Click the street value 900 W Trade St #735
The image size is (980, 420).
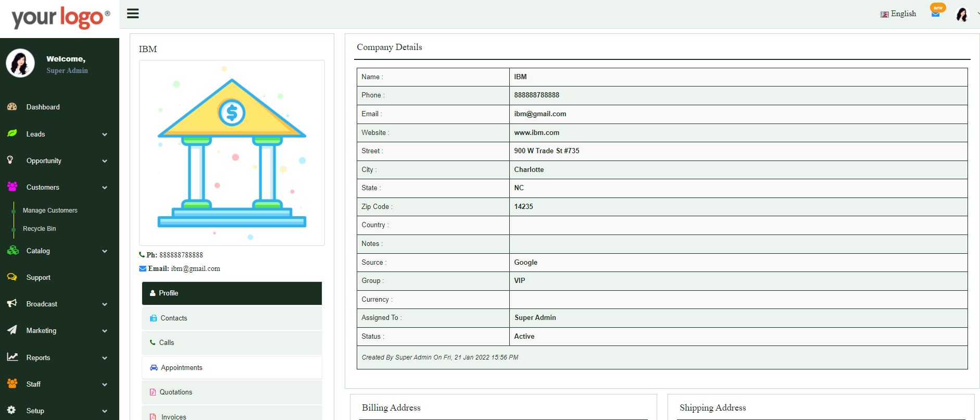click(x=547, y=151)
